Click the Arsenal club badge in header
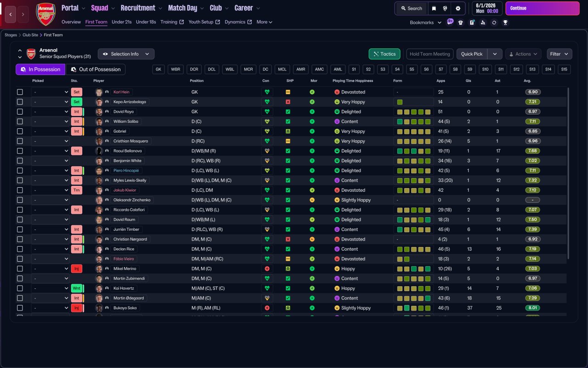Image resolution: width=588 pixels, height=368 pixels. tap(45, 14)
